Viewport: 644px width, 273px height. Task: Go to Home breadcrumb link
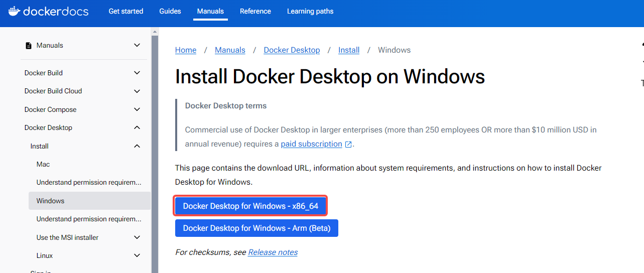coord(186,50)
